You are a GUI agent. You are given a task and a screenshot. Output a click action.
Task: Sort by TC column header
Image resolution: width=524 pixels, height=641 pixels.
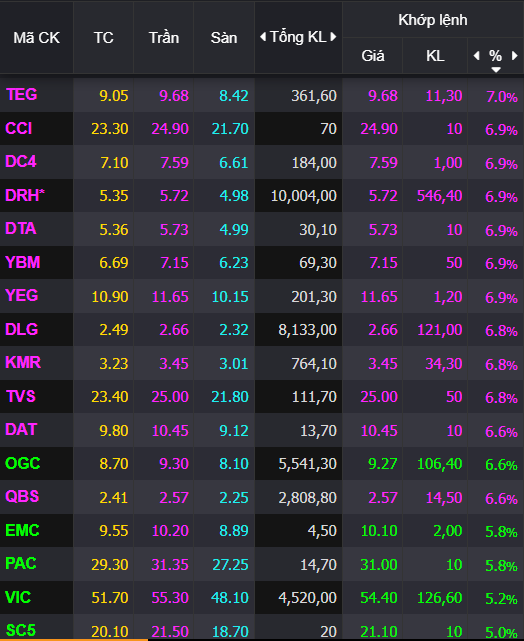tap(103, 38)
